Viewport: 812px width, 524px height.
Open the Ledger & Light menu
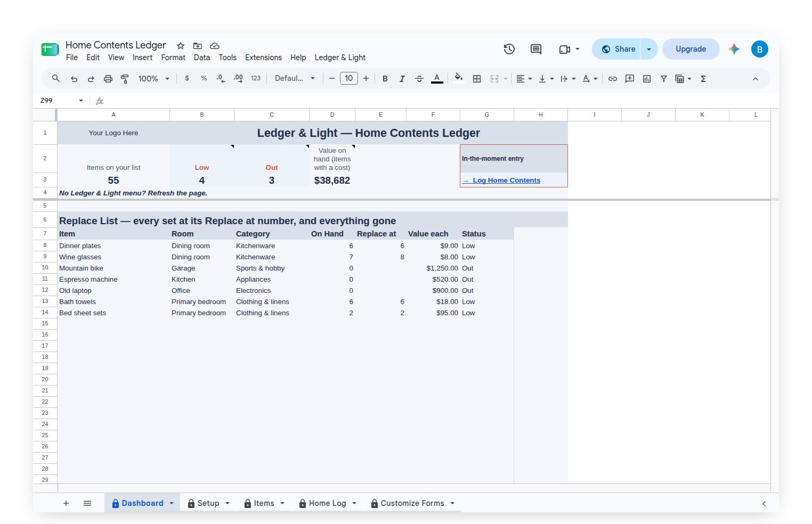click(x=340, y=58)
